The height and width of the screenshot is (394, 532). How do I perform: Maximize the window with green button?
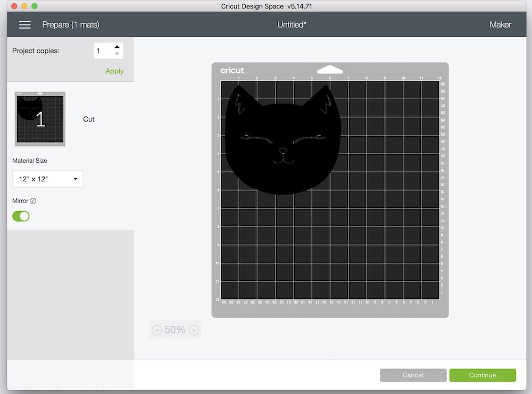(34, 6)
